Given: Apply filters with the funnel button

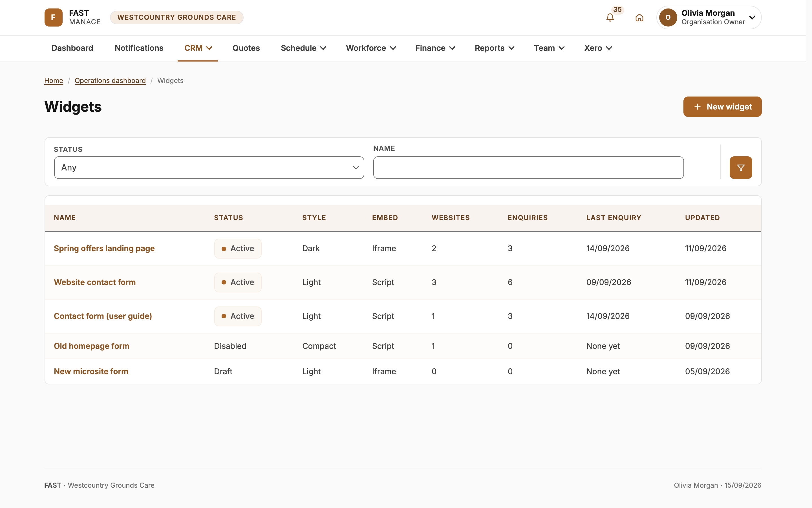Looking at the screenshot, I should [x=741, y=168].
